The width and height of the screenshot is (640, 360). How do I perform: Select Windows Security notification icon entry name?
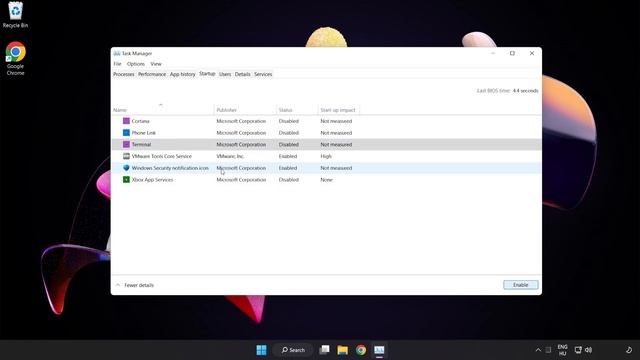(170, 168)
